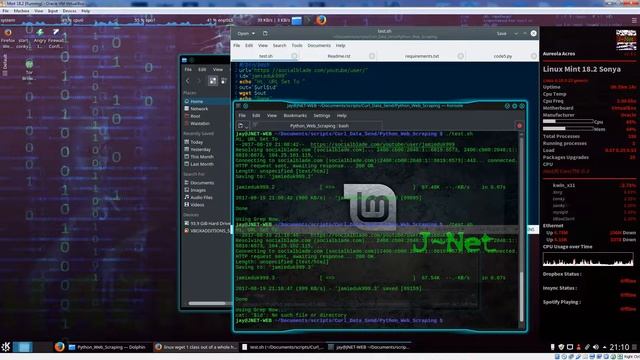Click new tab icon in Konsole

(242, 126)
